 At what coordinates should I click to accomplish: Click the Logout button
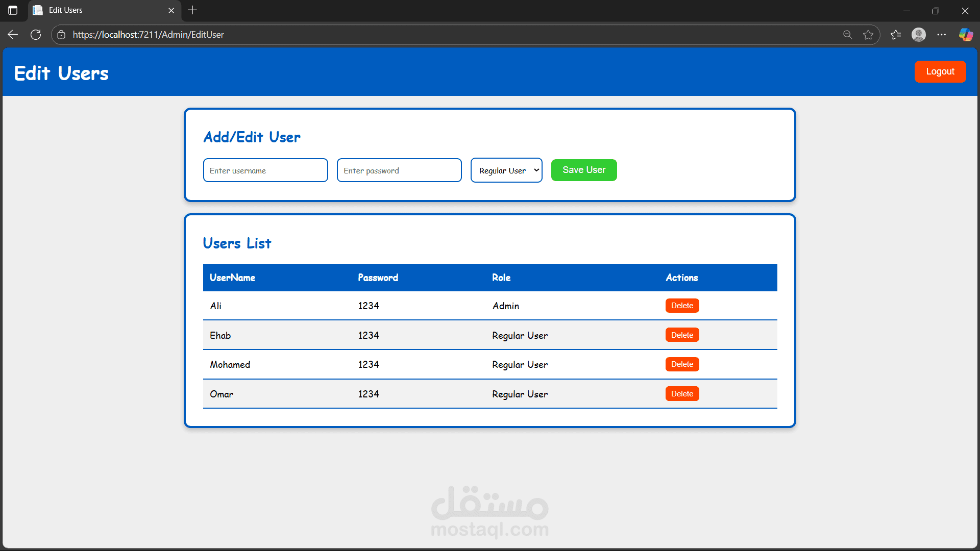[x=940, y=71]
